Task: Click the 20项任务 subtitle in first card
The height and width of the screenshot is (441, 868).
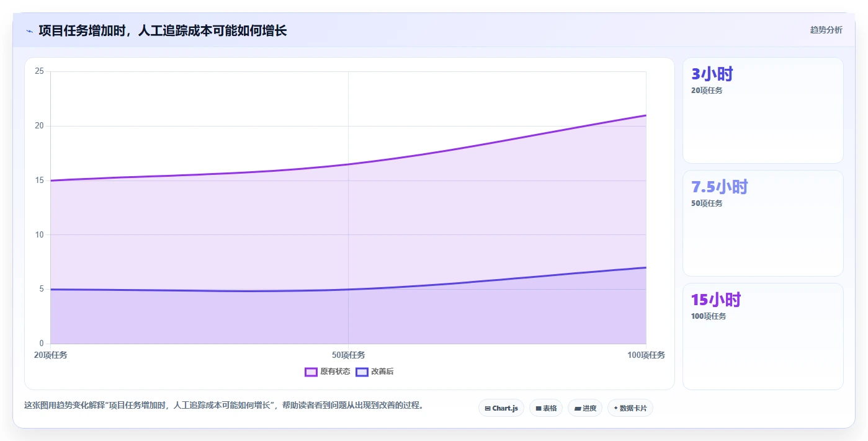Action: tap(707, 91)
